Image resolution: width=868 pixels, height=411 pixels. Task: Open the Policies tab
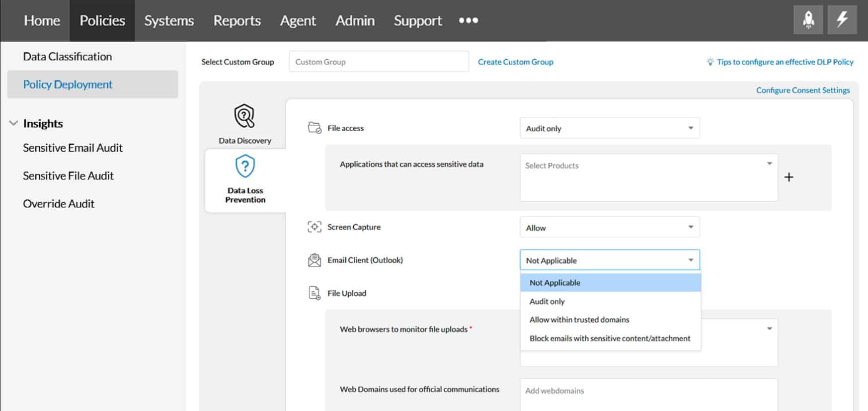click(102, 20)
